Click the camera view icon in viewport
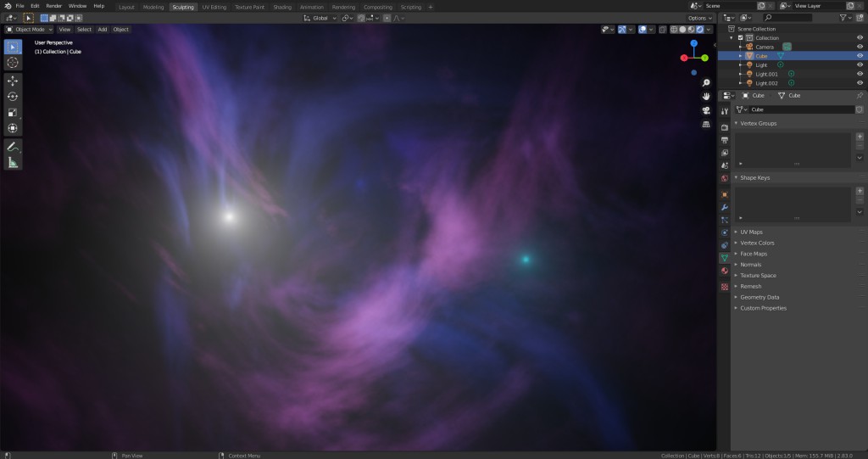The image size is (868, 459). point(706,110)
